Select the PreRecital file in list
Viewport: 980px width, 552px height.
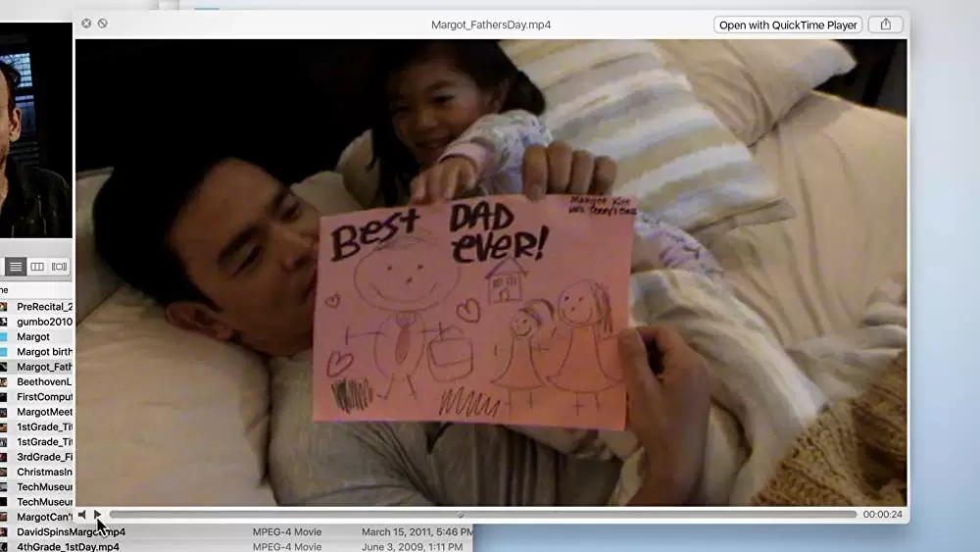(x=44, y=307)
